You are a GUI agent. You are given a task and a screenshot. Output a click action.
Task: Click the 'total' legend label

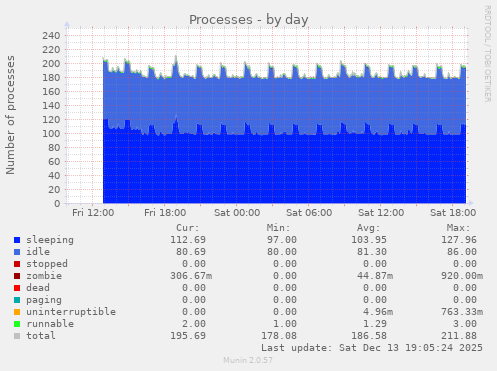pyautogui.click(x=41, y=336)
